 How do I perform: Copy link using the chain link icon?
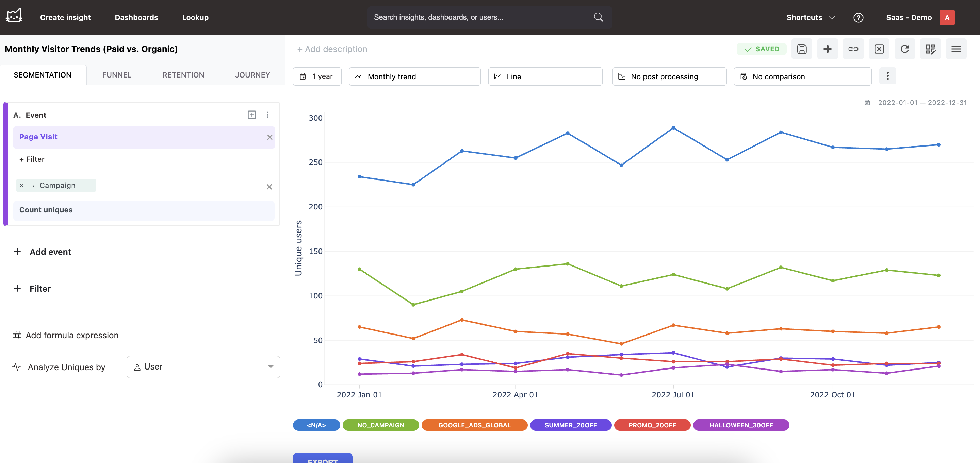point(853,49)
